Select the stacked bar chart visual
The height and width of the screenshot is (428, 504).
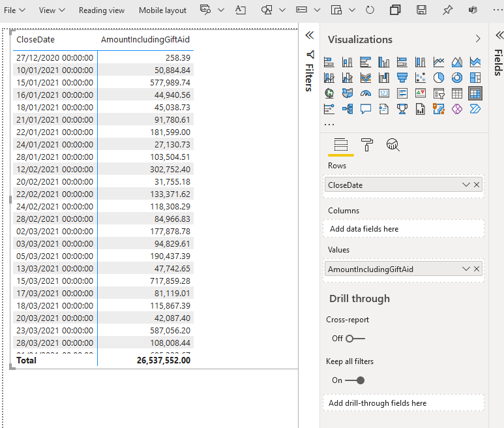click(x=329, y=62)
